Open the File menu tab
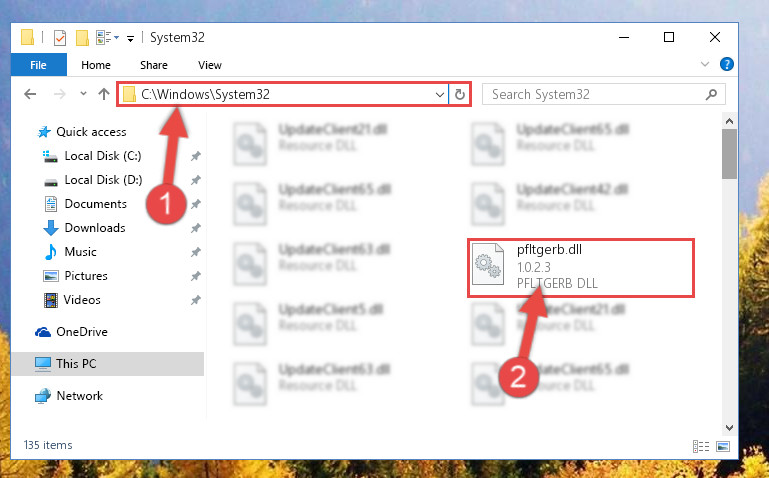 (38, 65)
